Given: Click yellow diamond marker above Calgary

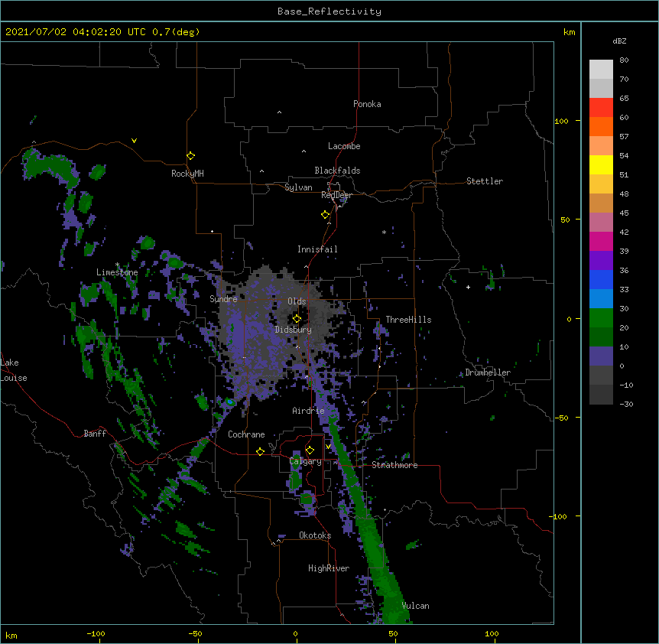Looking at the screenshot, I should (x=310, y=450).
